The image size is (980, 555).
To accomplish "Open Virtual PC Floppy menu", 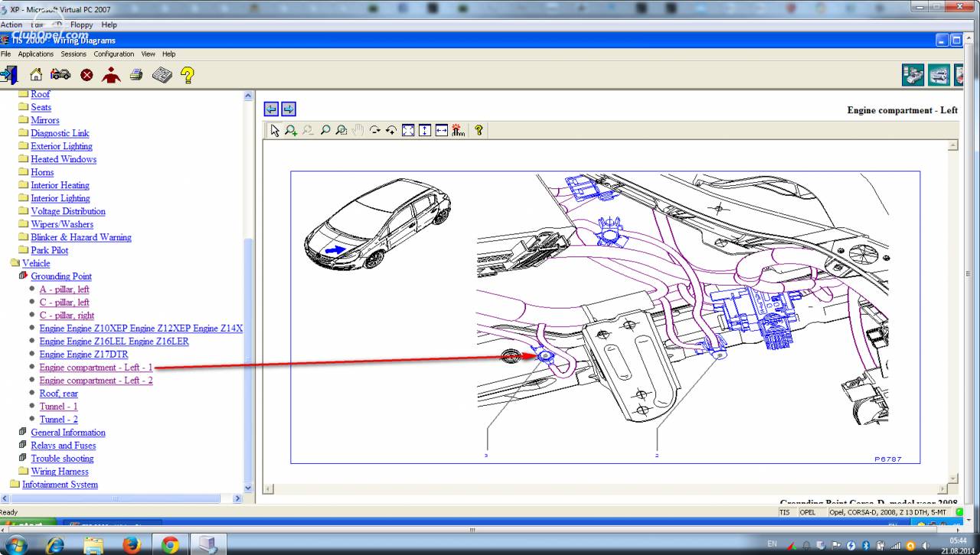I will 81,24.
